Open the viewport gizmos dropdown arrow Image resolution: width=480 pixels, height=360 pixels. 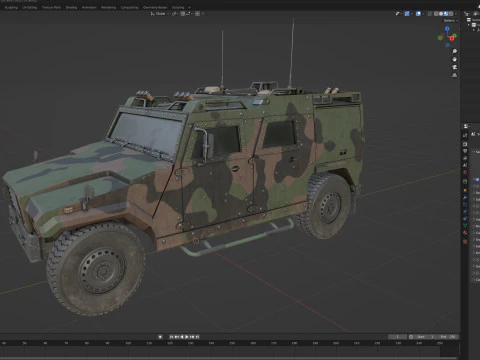point(412,14)
